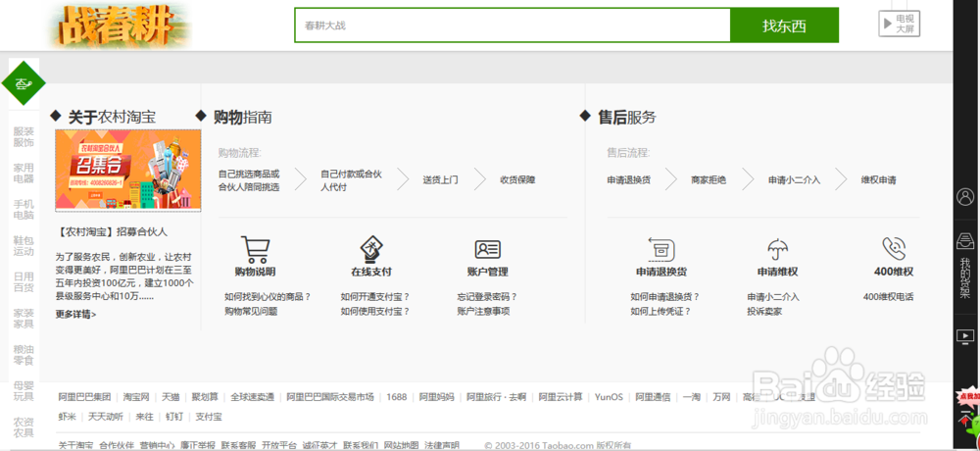Click 自己付款或合伙人代付 flow step
The image size is (980, 451).
(x=351, y=180)
